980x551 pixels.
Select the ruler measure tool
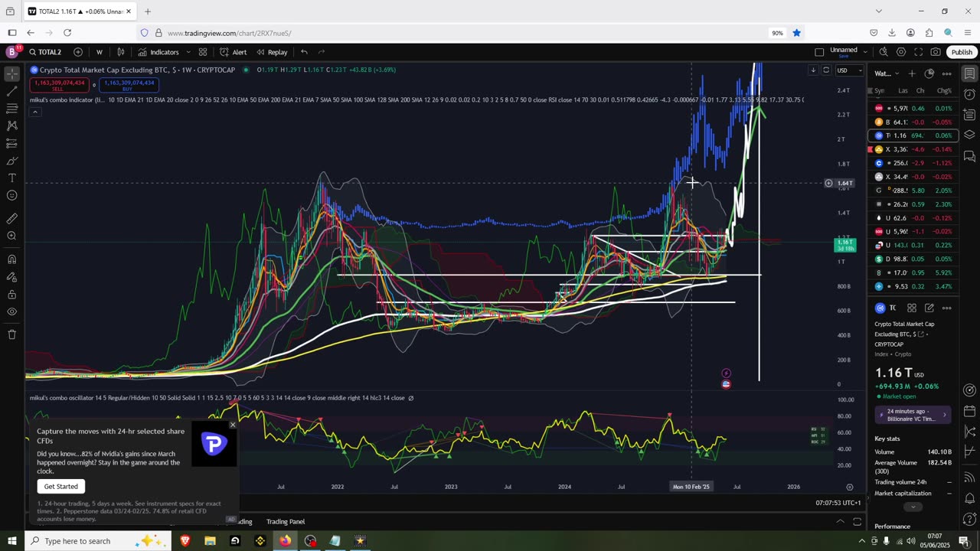pos(11,218)
